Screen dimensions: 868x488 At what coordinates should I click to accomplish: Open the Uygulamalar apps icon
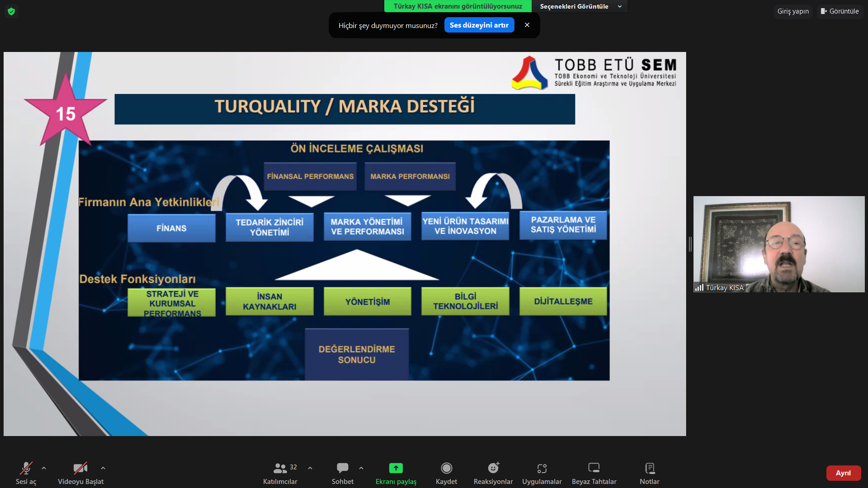point(542,469)
